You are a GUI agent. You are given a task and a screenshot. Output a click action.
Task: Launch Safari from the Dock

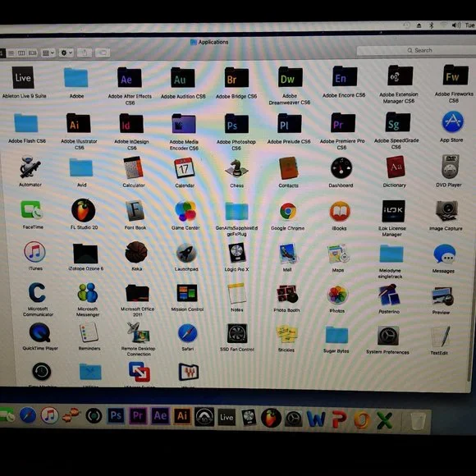tap(28, 415)
